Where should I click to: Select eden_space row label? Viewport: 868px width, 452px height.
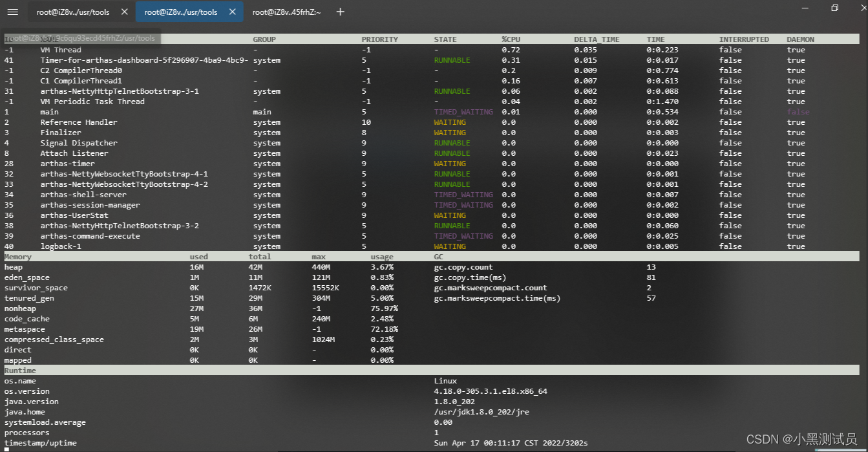coord(27,277)
